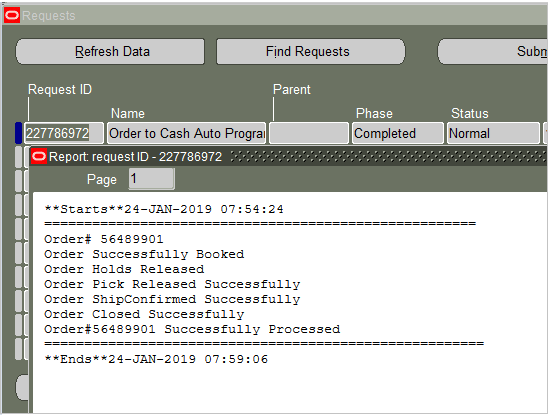This screenshot has width=550, height=415.
Task: Click the Normal status field
Action: click(493, 133)
